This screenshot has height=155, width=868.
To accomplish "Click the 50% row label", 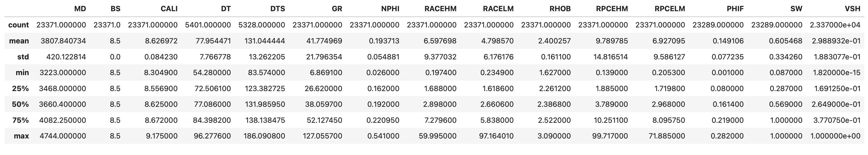I will (x=20, y=104).
